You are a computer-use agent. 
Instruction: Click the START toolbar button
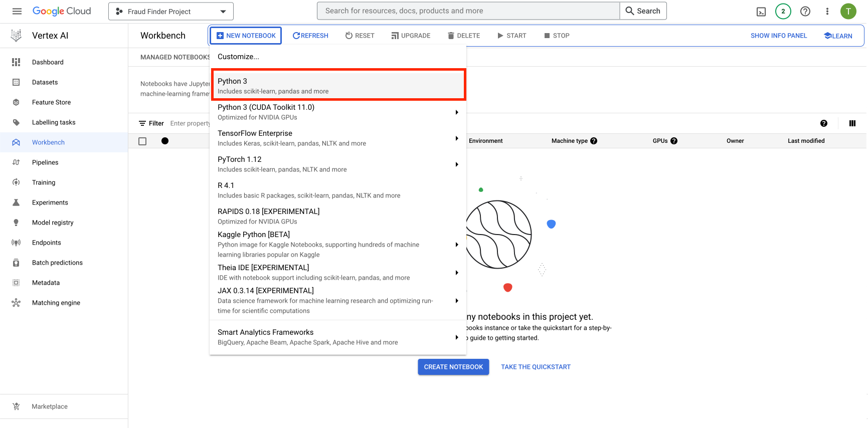pyautogui.click(x=511, y=36)
